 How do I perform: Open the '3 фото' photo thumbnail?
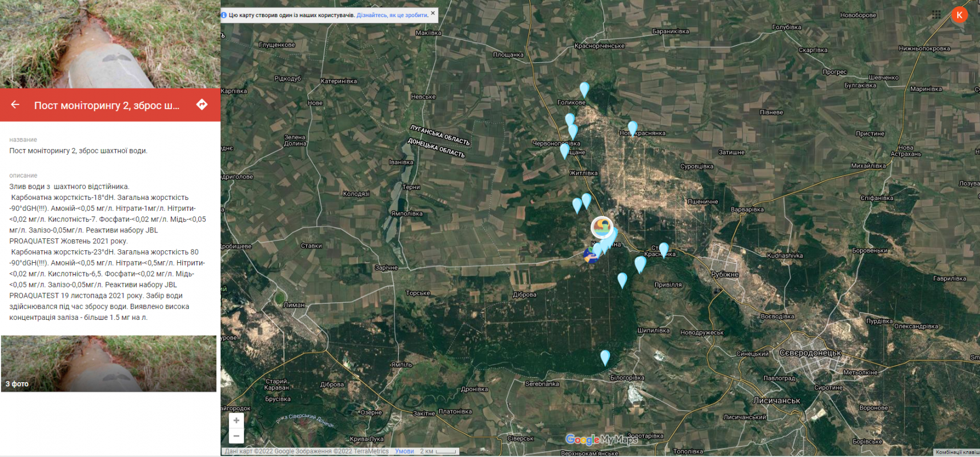(109, 363)
